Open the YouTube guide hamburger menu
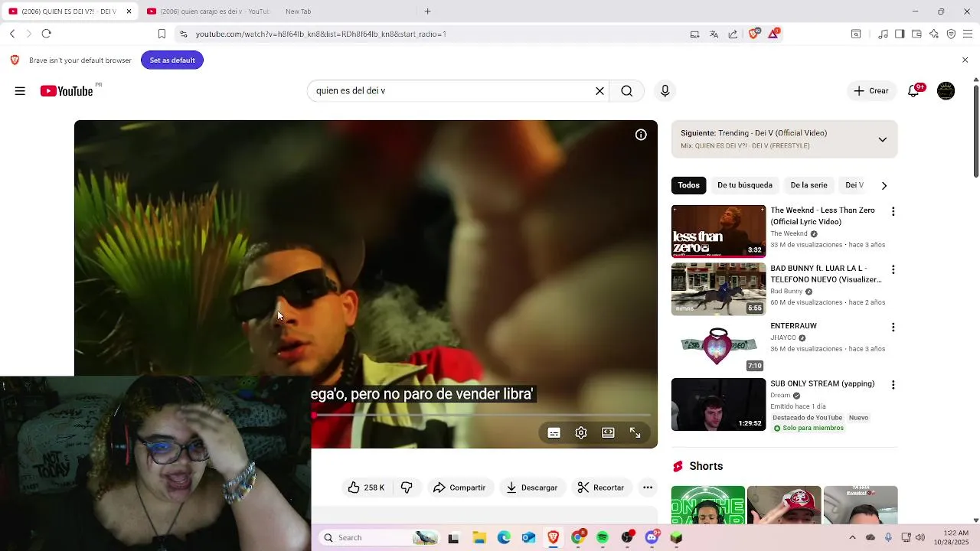980x551 pixels. click(x=20, y=91)
